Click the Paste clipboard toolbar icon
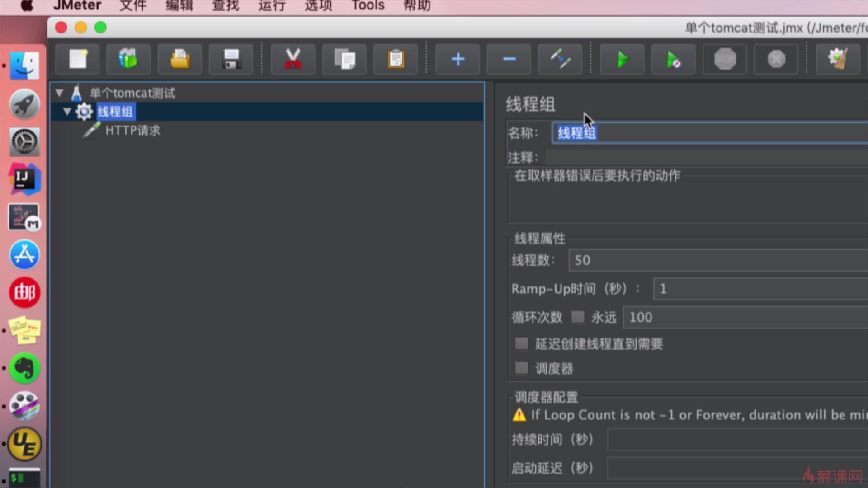The width and height of the screenshot is (868, 488). point(396,59)
